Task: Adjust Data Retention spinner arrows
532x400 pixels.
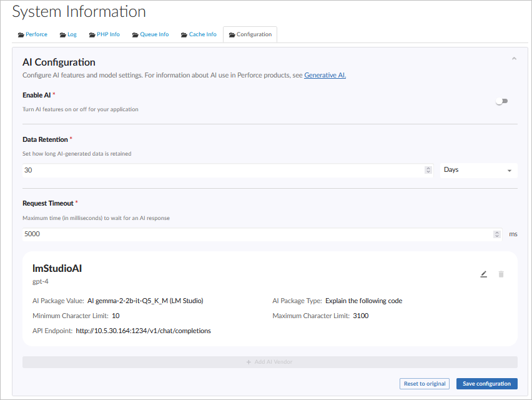Action: click(x=428, y=170)
